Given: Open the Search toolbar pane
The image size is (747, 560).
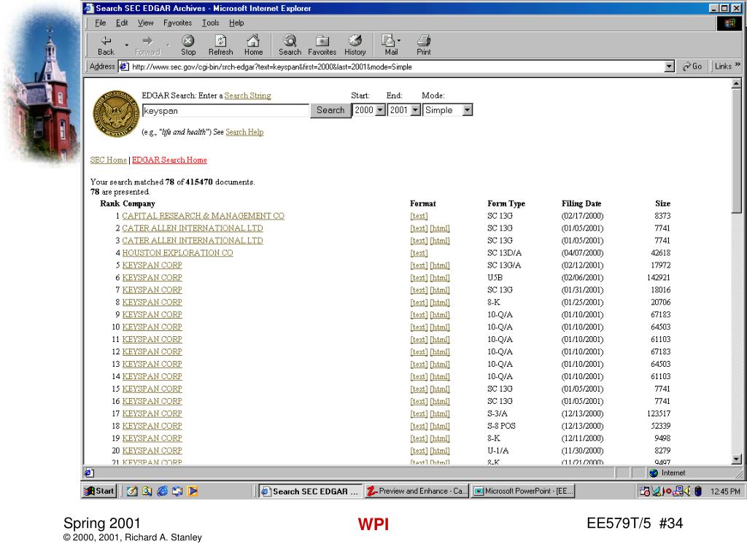Looking at the screenshot, I should point(290,45).
